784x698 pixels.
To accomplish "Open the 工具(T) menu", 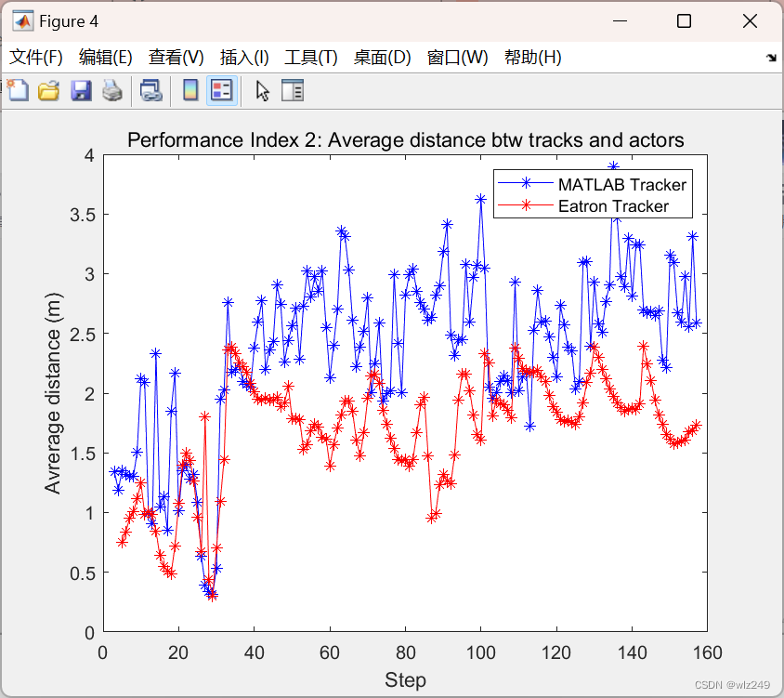I will (310, 57).
